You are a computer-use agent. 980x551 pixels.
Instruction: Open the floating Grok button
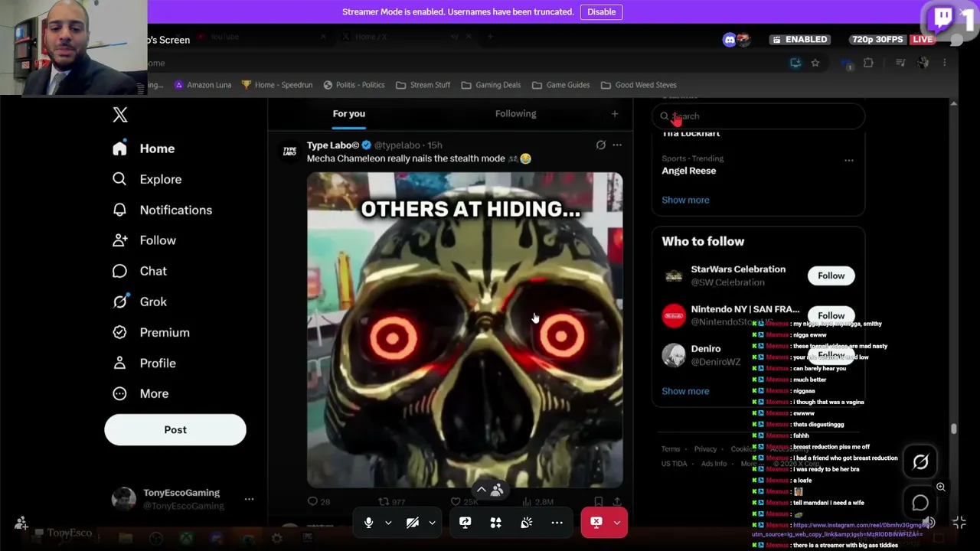click(920, 461)
